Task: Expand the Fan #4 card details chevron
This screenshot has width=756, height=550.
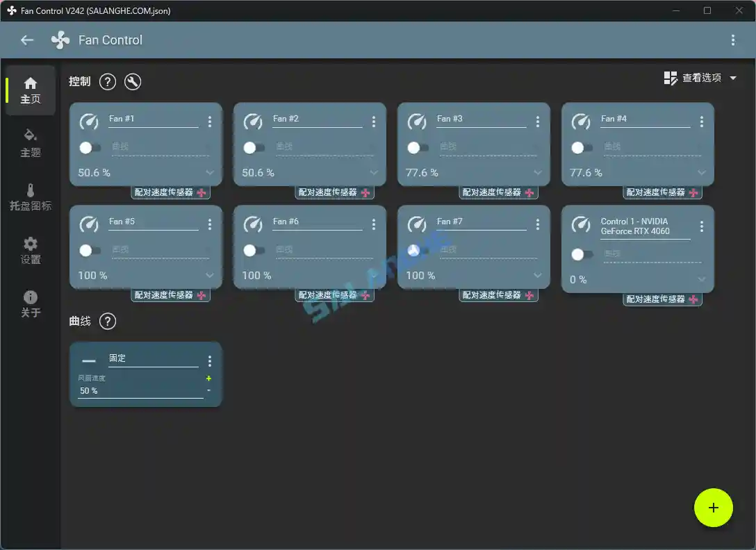Action: (x=702, y=172)
